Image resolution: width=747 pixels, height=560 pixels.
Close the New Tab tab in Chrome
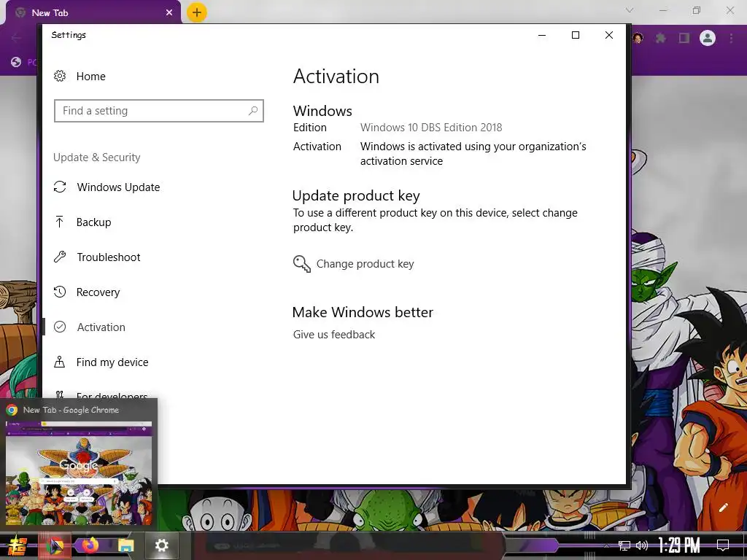[169, 13]
